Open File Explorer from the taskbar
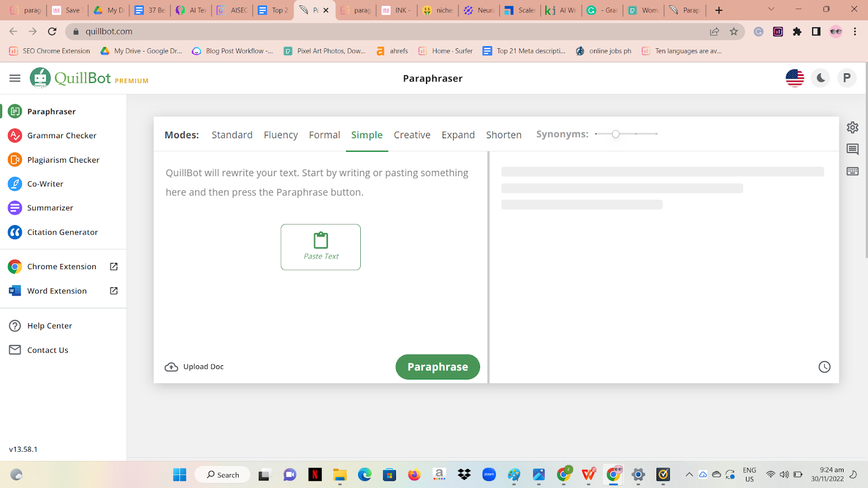Viewport: 868px width, 488px height. pos(340,475)
